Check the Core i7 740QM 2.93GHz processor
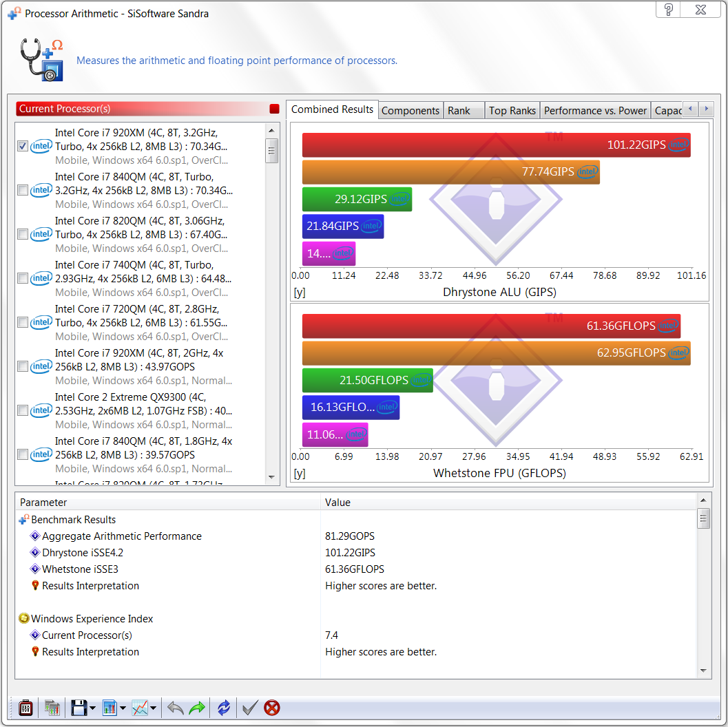Image resolution: width=728 pixels, height=727 pixels. 23,278
